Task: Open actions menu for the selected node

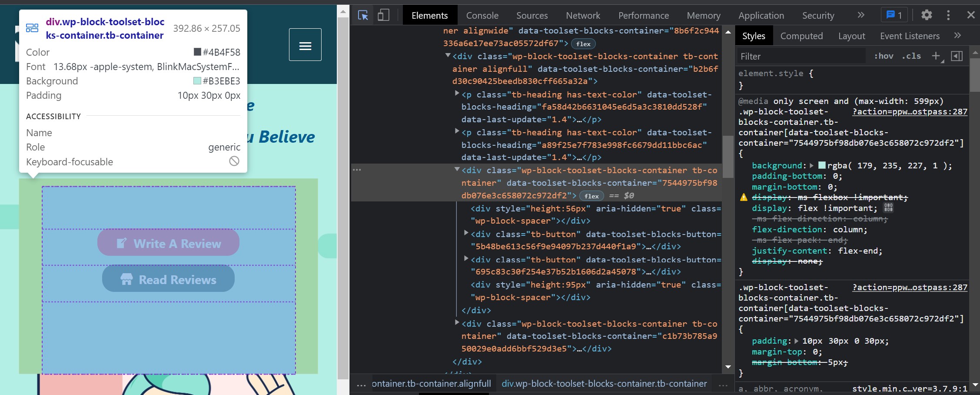Action: pyautogui.click(x=357, y=170)
